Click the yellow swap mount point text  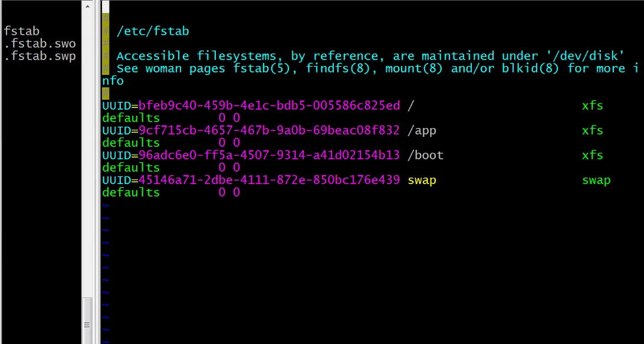[422, 181]
